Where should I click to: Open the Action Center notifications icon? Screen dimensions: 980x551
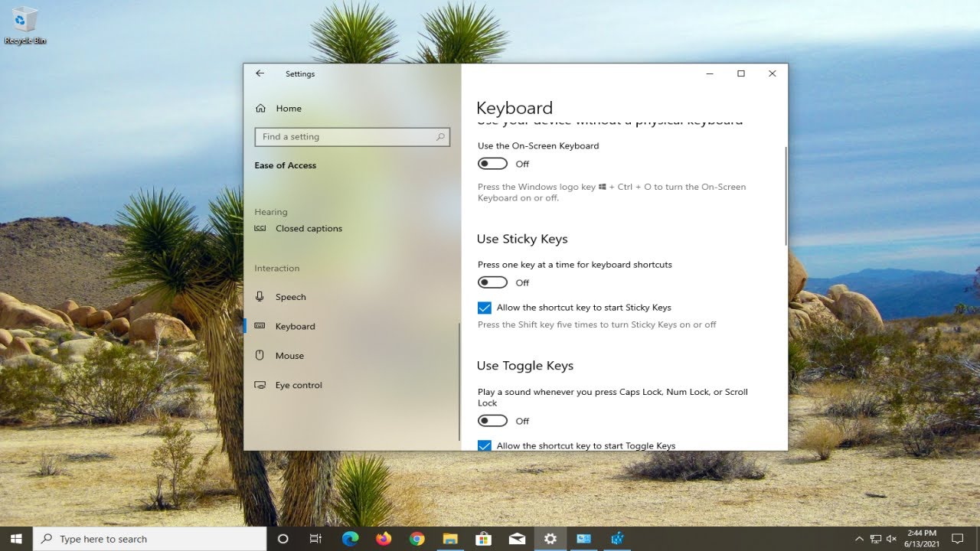957,539
